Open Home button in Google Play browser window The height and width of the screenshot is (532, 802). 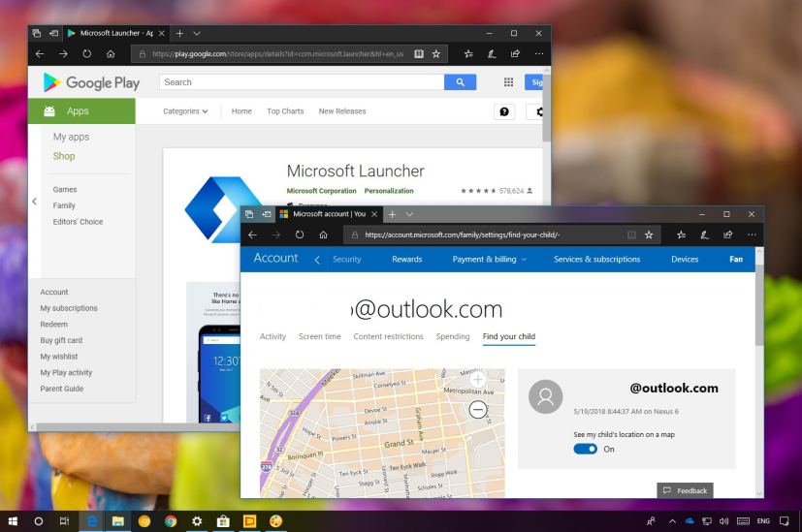coord(111,53)
